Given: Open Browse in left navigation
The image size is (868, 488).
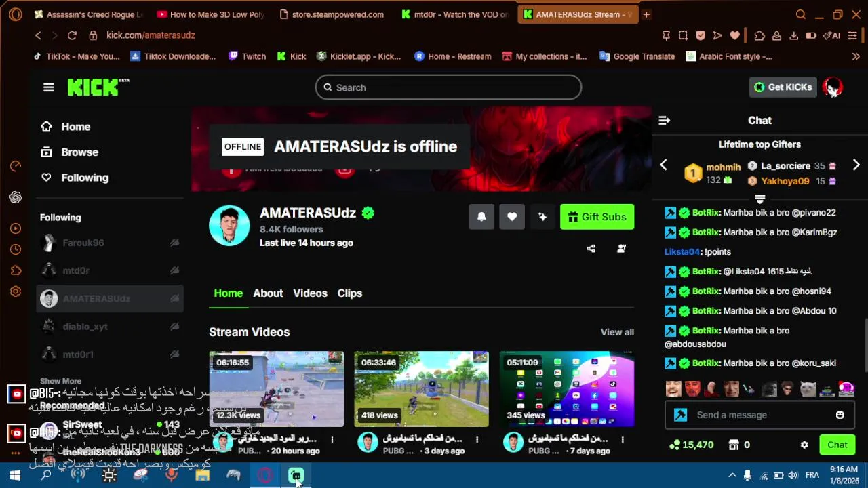Looking at the screenshot, I should tap(69, 152).
